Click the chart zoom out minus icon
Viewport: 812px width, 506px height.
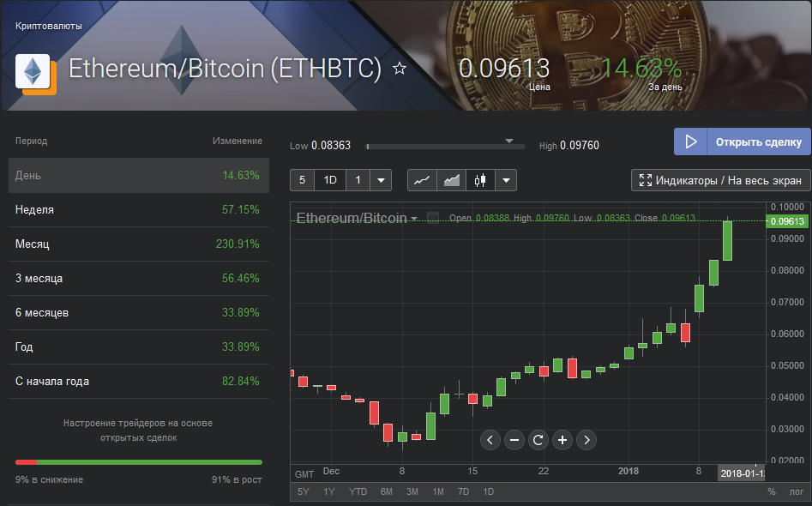514,440
